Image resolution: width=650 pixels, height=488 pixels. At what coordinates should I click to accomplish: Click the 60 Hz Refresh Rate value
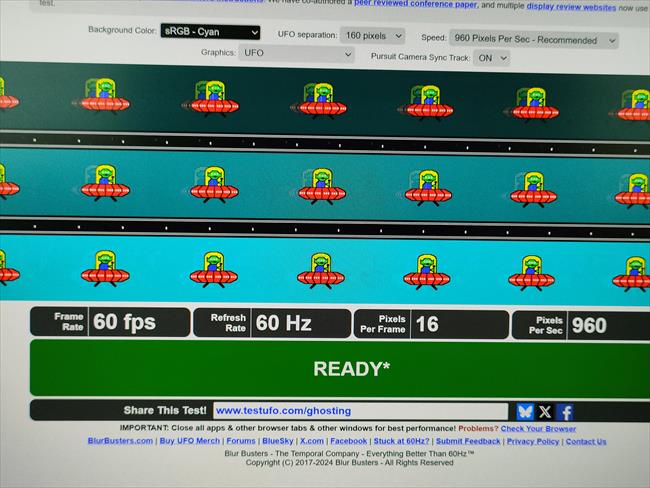pyautogui.click(x=284, y=323)
